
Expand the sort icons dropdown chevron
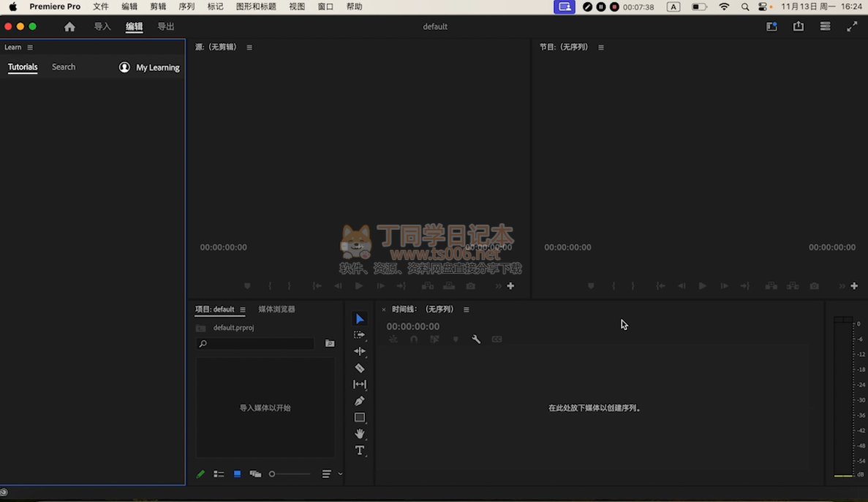(x=340, y=474)
